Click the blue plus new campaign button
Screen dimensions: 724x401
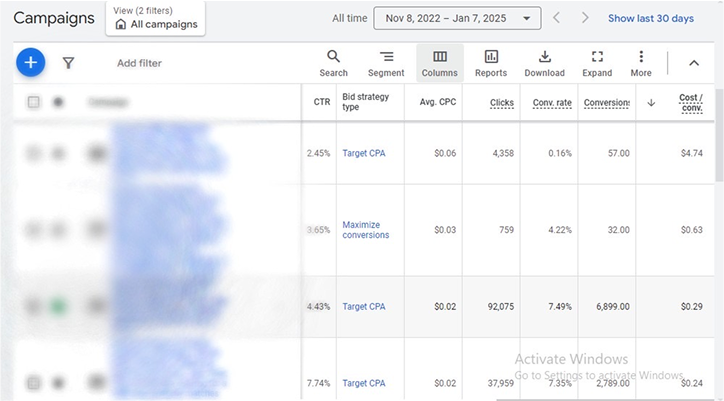pos(31,63)
